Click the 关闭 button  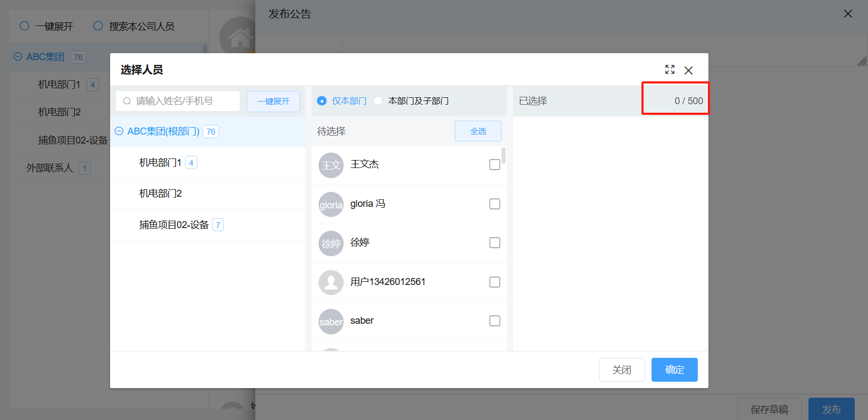coord(622,369)
